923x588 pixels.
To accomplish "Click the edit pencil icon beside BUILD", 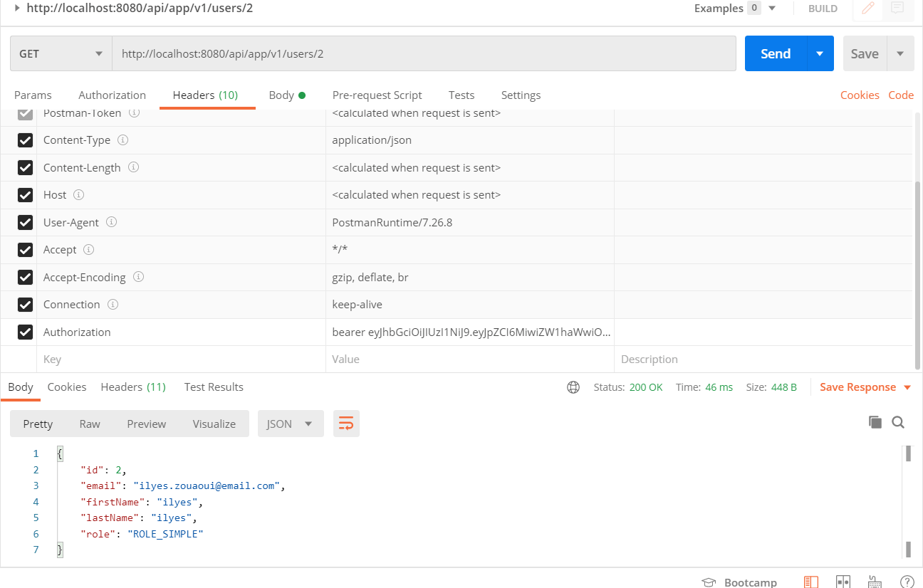I will (x=867, y=9).
